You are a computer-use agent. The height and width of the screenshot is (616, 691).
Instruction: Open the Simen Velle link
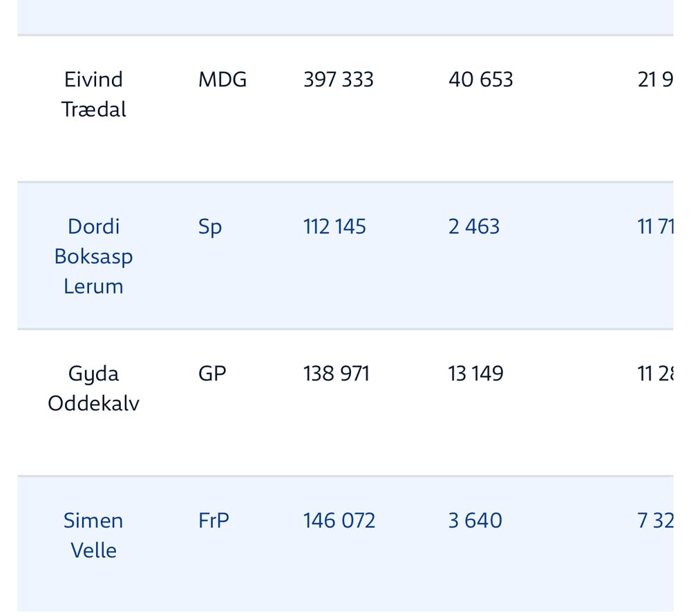(93, 535)
